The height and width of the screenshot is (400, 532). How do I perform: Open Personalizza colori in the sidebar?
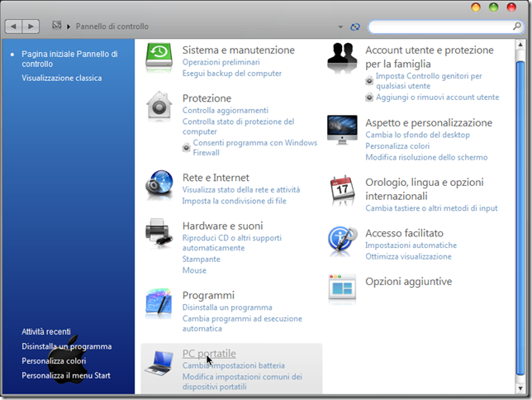click(x=54, y=361)
